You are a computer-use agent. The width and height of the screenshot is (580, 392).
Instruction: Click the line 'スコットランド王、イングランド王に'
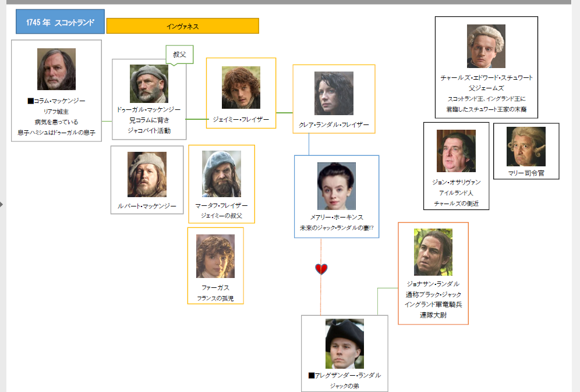tap(486, 99)
